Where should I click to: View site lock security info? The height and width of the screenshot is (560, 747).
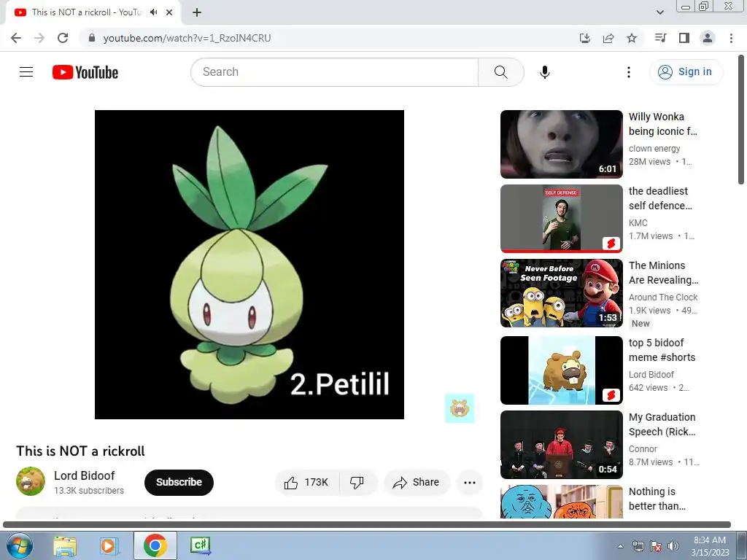tap(92, 38)
